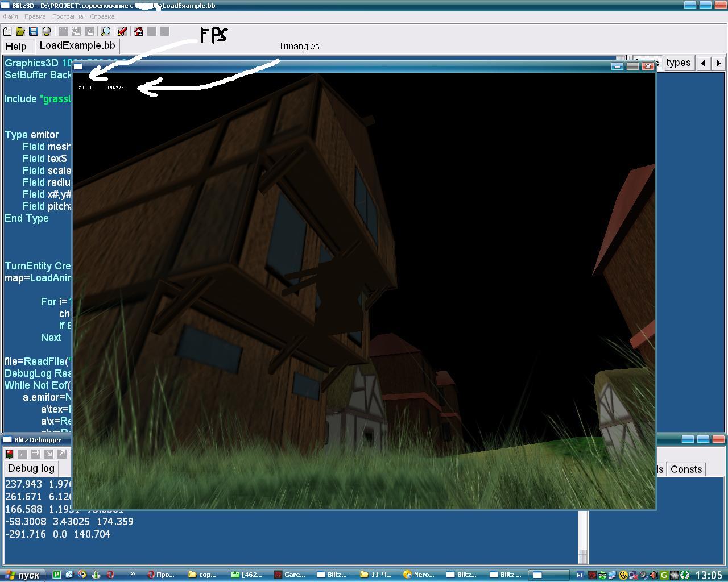728x582 pixels.
Task: Switch to the Help tab
Action: [x=16, y=47]
